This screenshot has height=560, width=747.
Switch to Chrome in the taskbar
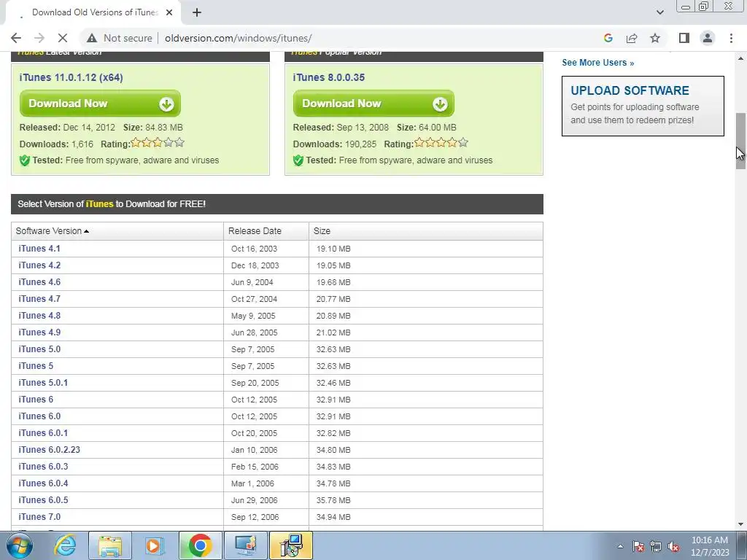tap(200, 545)
